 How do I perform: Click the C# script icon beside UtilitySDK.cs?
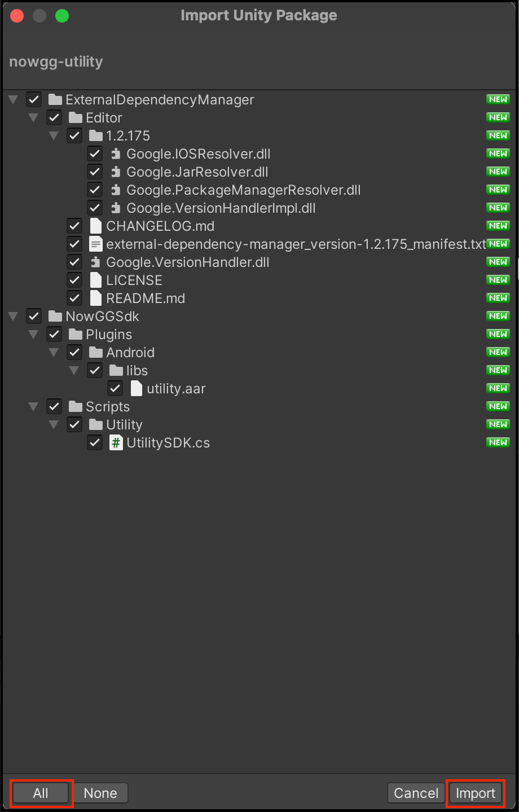tap(116, 442)
